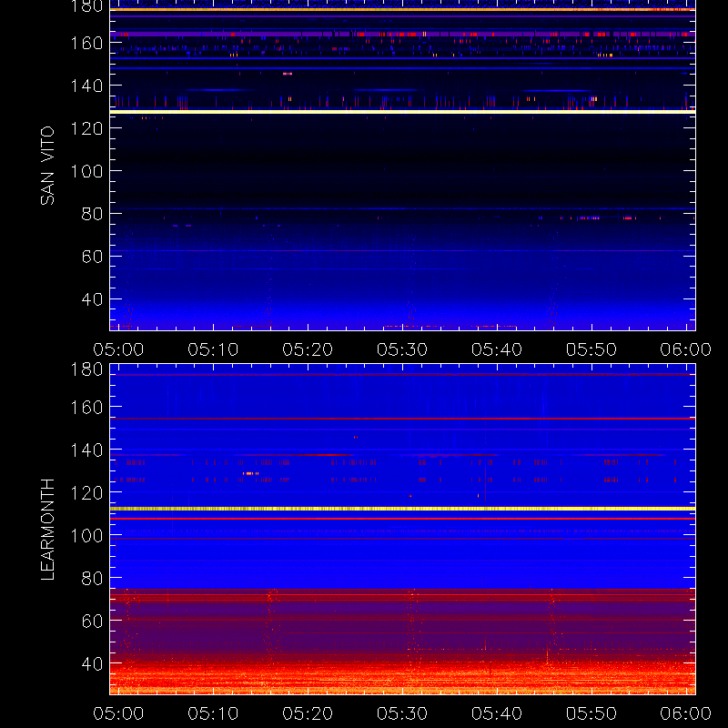The width and height of the screenshot is (728, 728).
Task: Select the 160 tick label in San Vito plot
Action: coord(86,43)
